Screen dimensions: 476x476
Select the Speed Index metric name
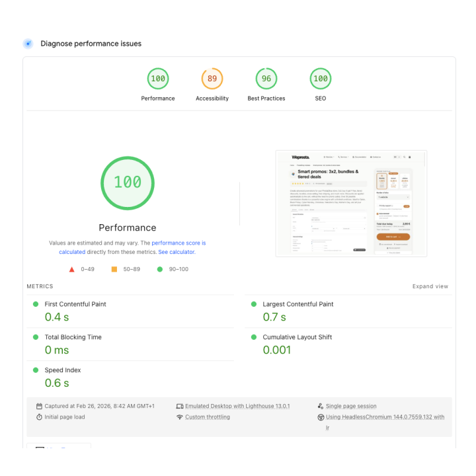(63, 370)
